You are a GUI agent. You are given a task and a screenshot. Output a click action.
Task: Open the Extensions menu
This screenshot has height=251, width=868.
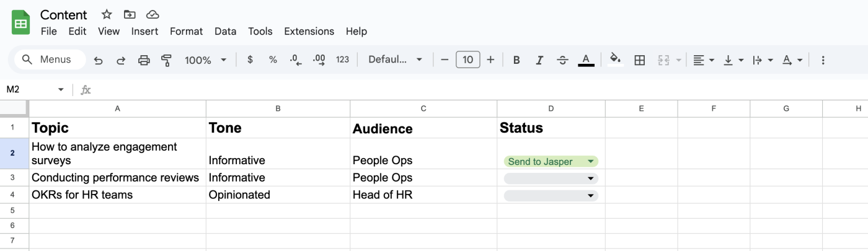(309, 31)
